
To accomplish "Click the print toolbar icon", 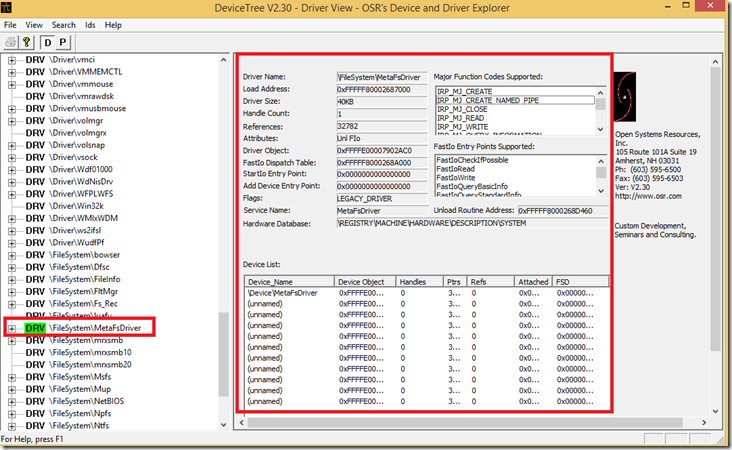I will click(x=12, y=43).
